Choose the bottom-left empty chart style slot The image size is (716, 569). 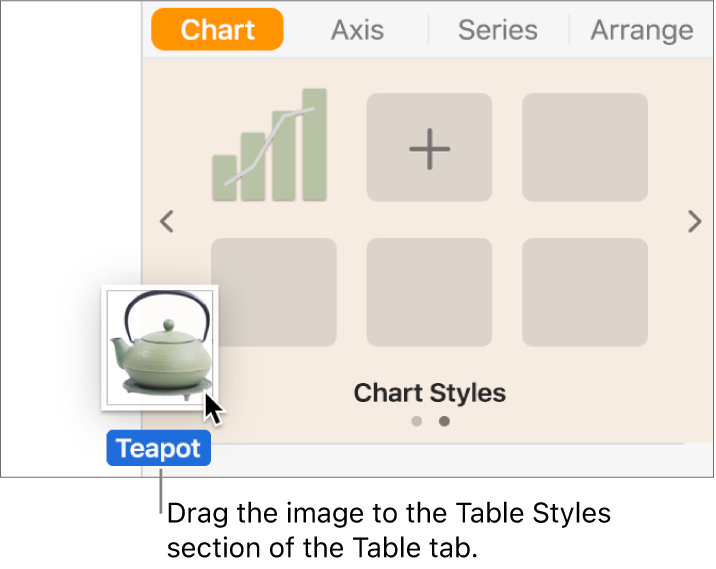pyautogui.click(x=273, y=293)
